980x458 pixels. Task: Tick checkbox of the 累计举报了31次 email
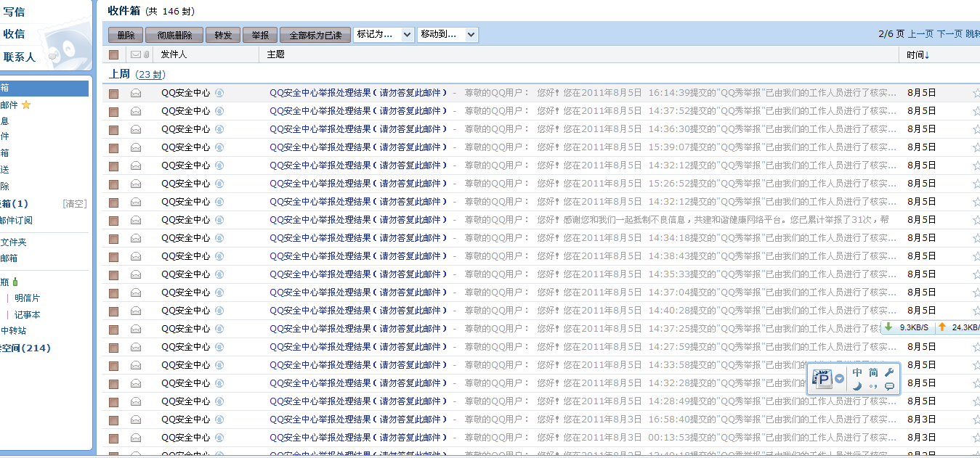[113, 220]
